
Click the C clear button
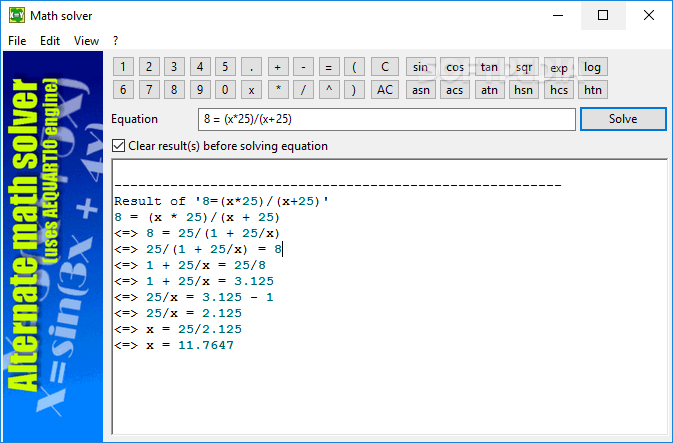tap(385, 67)
